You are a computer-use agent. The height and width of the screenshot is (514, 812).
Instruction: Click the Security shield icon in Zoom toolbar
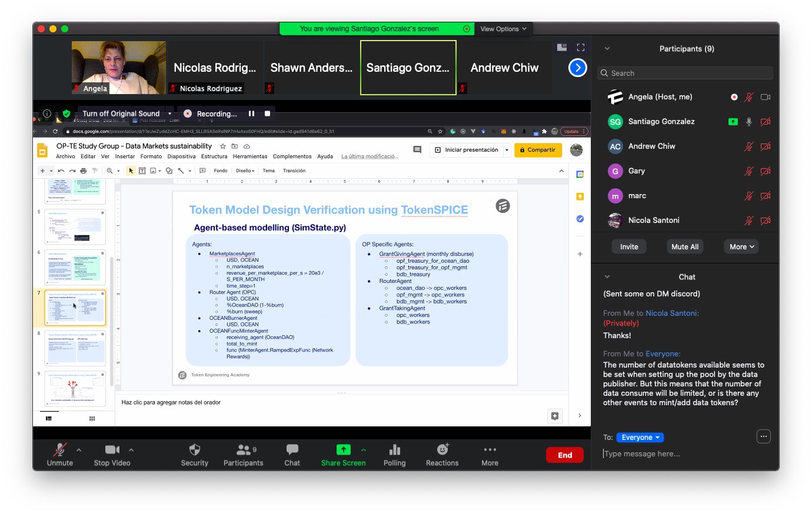[195, 450]
